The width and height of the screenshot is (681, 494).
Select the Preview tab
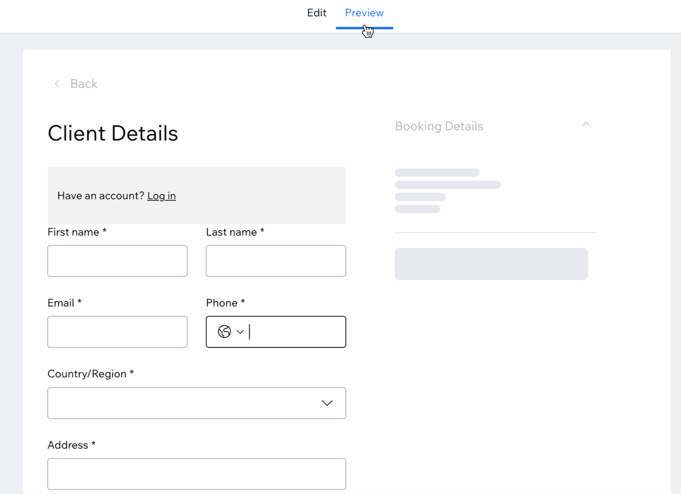point(364,13)
